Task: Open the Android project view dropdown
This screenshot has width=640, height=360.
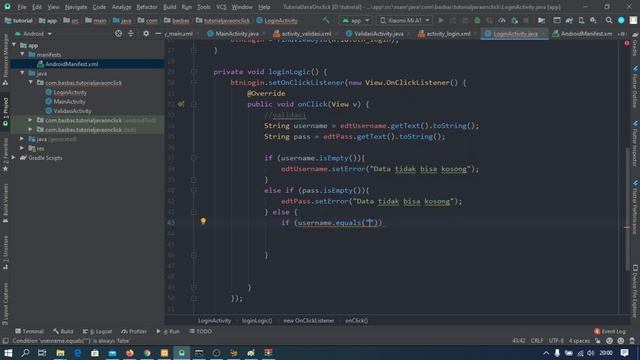Action: coord(33,33)
